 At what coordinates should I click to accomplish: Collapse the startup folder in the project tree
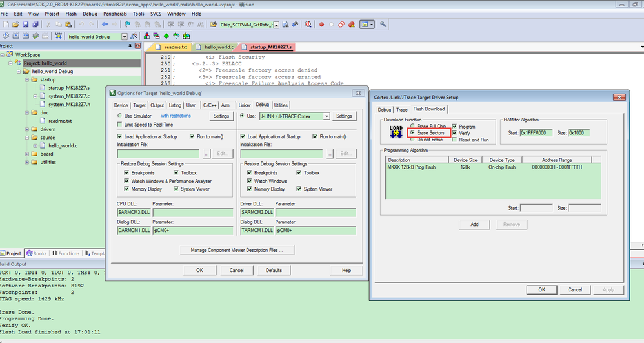pyautogui.click(x=27, y=80)
